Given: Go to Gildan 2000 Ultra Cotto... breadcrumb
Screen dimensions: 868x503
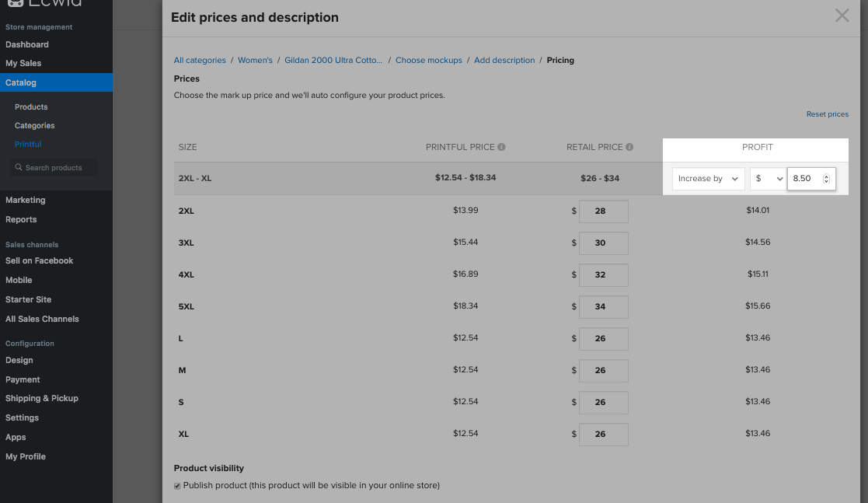Looking at the screenshot, I should (333, 60).
